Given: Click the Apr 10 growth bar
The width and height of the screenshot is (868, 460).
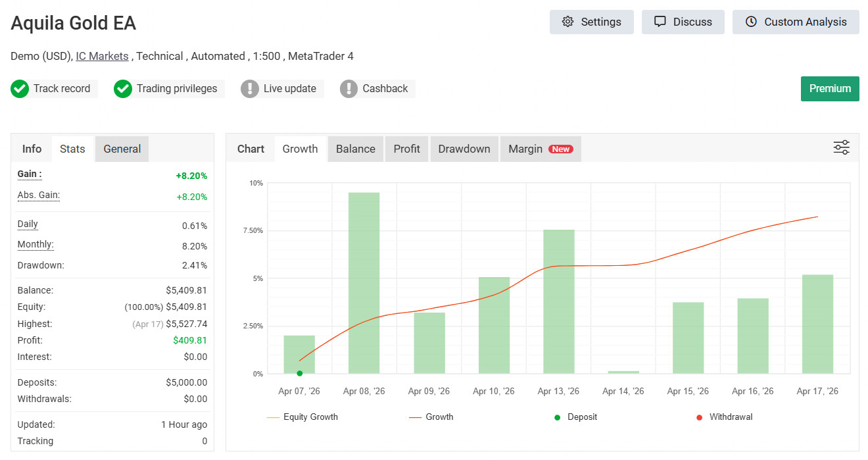Looking at the screenshot, I should (494, 325).
